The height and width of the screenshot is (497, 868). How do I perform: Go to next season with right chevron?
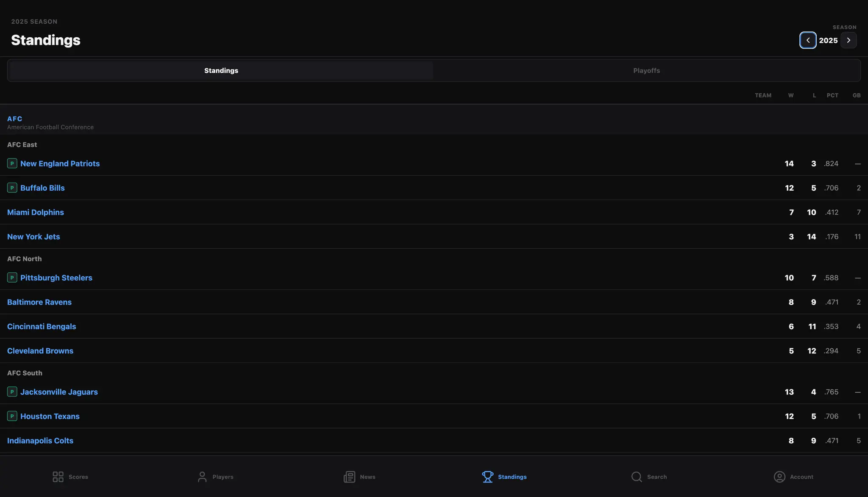tap(849, 40)
